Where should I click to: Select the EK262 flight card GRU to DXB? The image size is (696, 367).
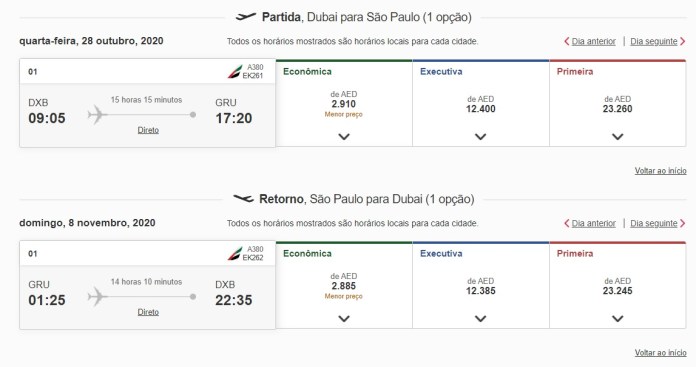click(x=147, y=285)
